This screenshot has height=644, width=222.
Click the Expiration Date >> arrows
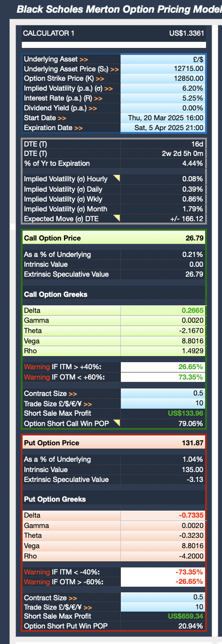tap(79, 128)
